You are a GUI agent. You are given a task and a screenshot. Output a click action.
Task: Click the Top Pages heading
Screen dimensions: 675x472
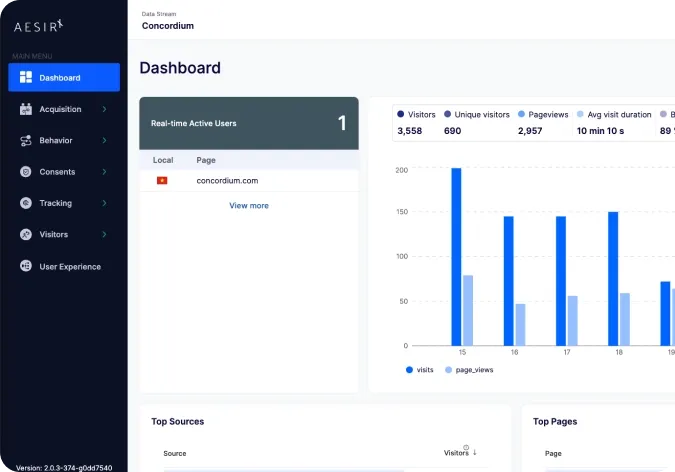pyautogui.click(x=555, y=422)
